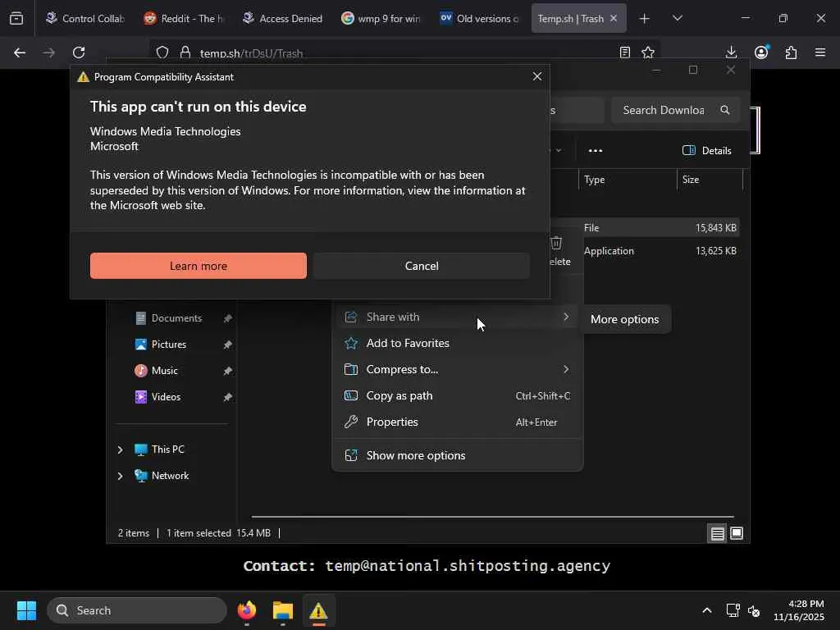
Task: Open Pictures in Explorer sidebar
Action: point(169,345)
